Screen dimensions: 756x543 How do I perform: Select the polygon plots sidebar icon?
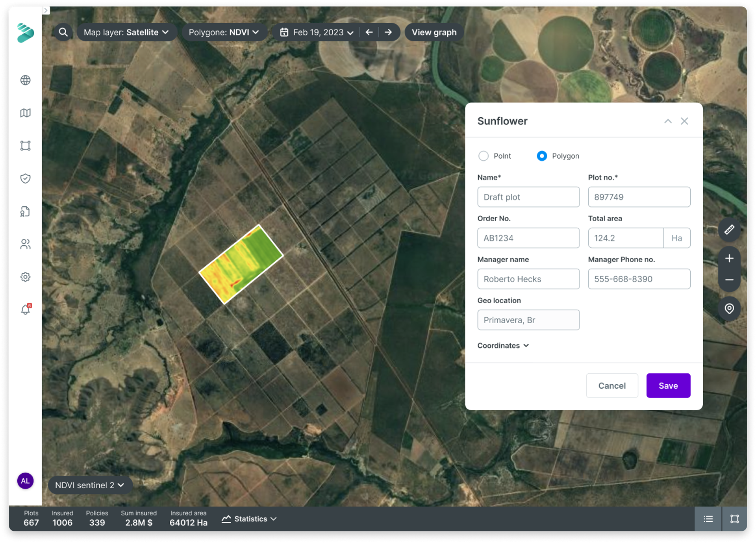tap(25, 146)
